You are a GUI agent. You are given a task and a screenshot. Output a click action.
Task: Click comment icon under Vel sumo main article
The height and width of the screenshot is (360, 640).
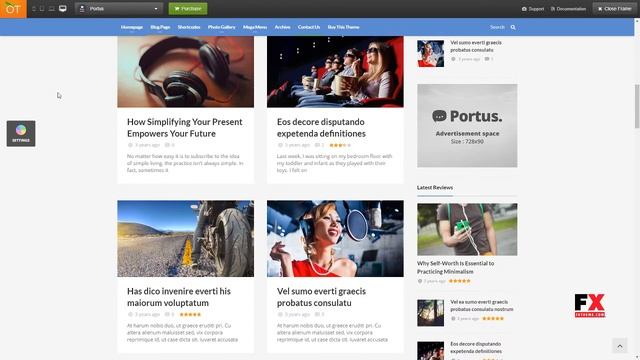pyautogui.click(x=317, y=314)
